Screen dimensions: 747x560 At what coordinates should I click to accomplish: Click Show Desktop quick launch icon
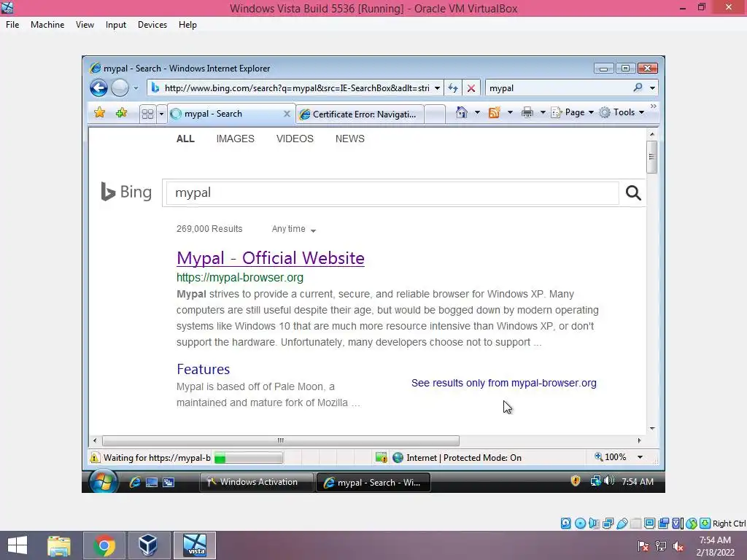click(x=152, y=483)
